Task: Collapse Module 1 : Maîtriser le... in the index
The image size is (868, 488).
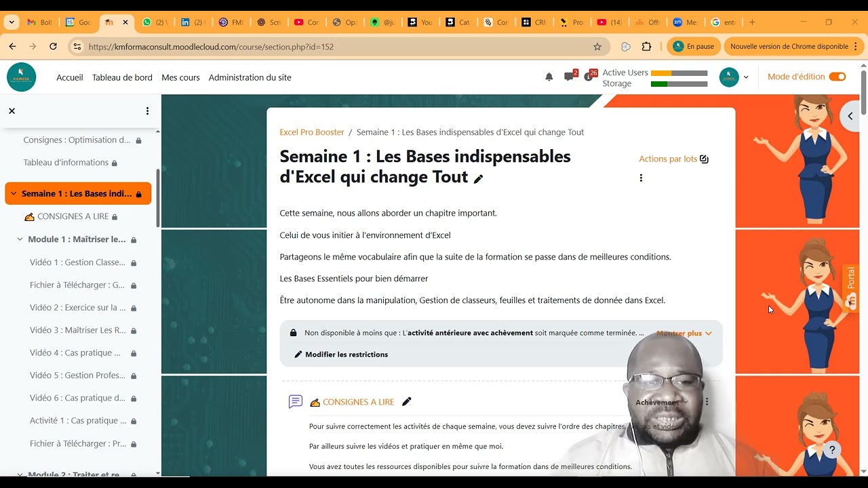Action: pyautogui.click(x=20, y=239)
